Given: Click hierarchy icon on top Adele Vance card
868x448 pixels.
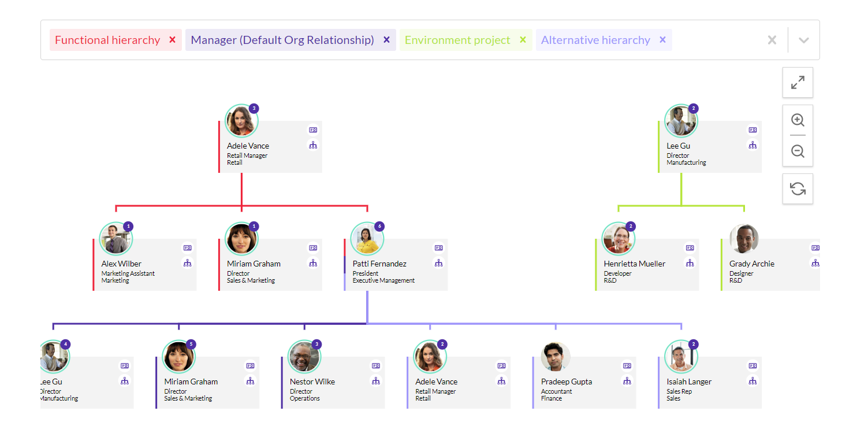Looking at the screenshot, I should [x=313, y=145].
